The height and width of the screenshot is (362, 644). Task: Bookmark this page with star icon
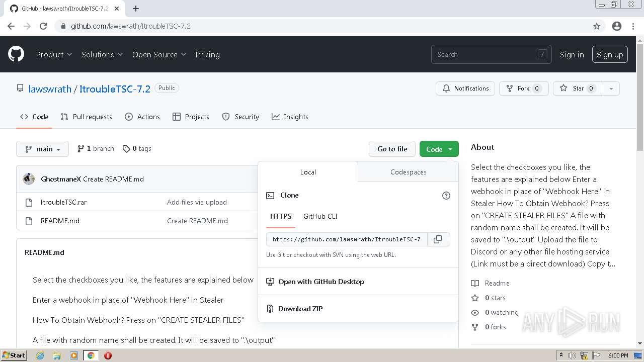coord(597,26)
